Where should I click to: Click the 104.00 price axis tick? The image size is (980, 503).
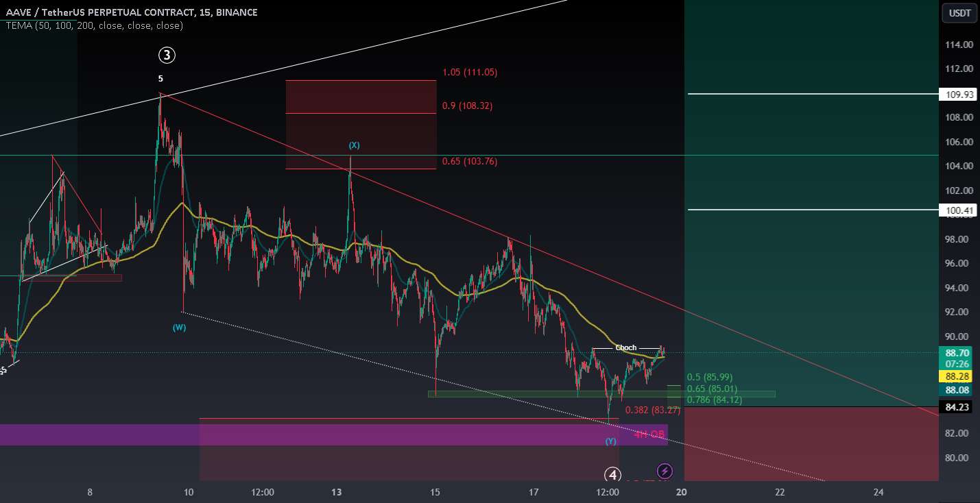click(959, 166)
